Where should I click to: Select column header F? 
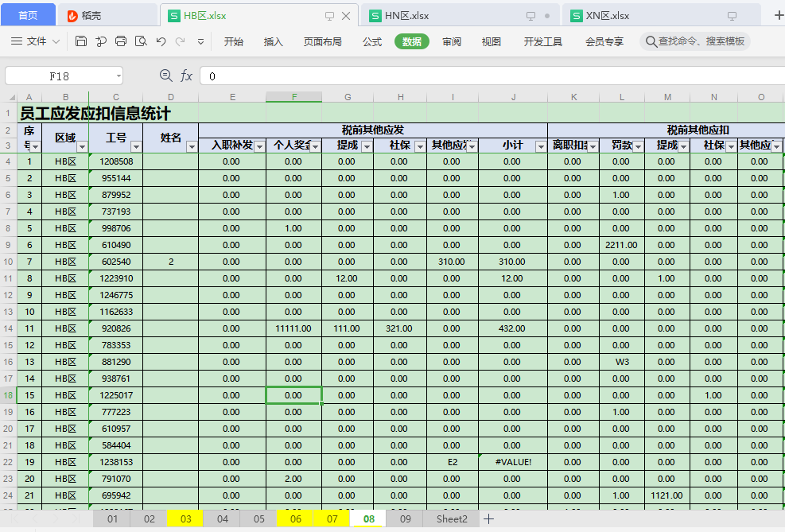[293, 97]
